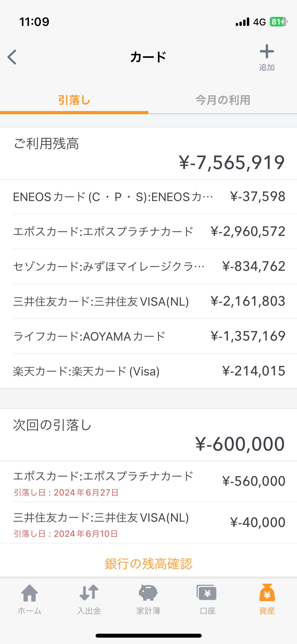Open the 楽天カード (Visa) row
This screenshot has width=297, height=644.
pos(148,371)
